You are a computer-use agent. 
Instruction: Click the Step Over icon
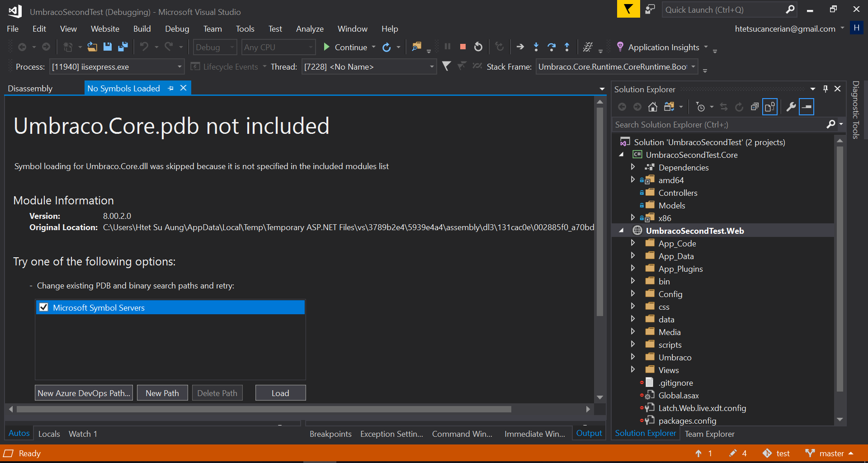pyautogui.click(x=552, y=47)
